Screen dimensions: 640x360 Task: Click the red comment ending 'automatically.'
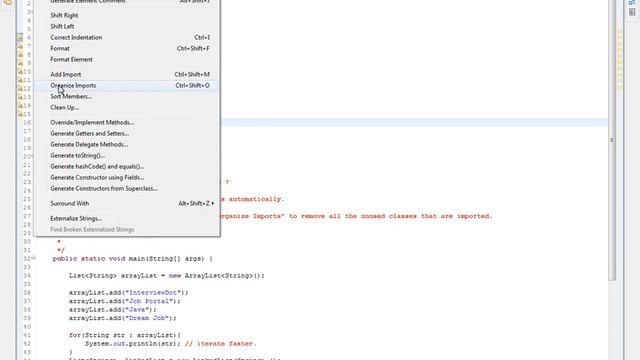pos(252,199)
